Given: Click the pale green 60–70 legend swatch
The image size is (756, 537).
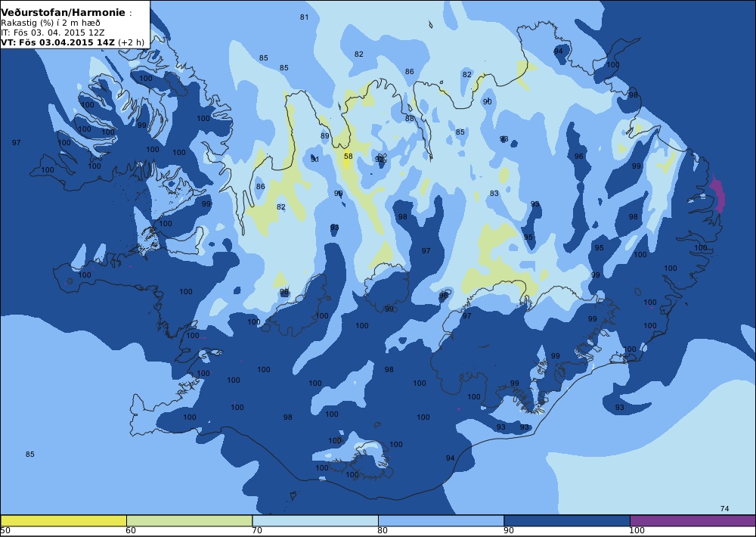Looking at the screenshot, I should click(190, 520).
